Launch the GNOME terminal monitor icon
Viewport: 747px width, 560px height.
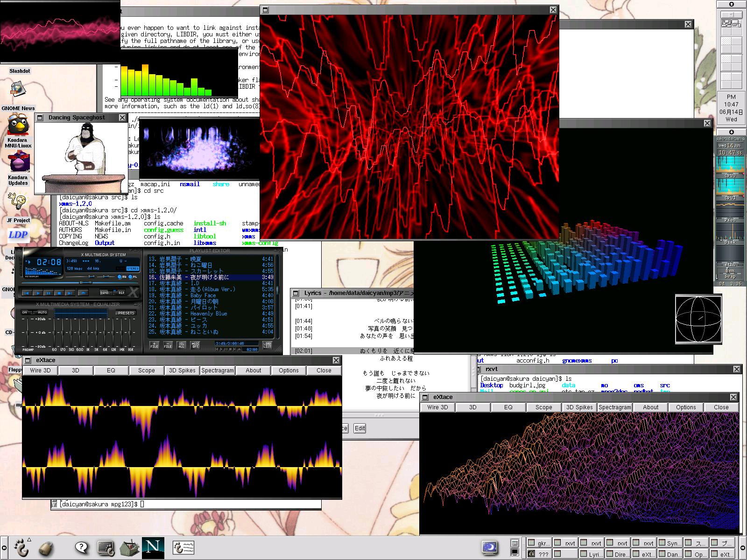coord(106,547)
